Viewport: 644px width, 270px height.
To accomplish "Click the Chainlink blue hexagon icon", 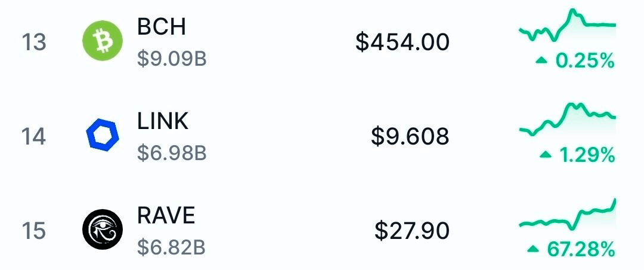I will [x=102, y=136].
